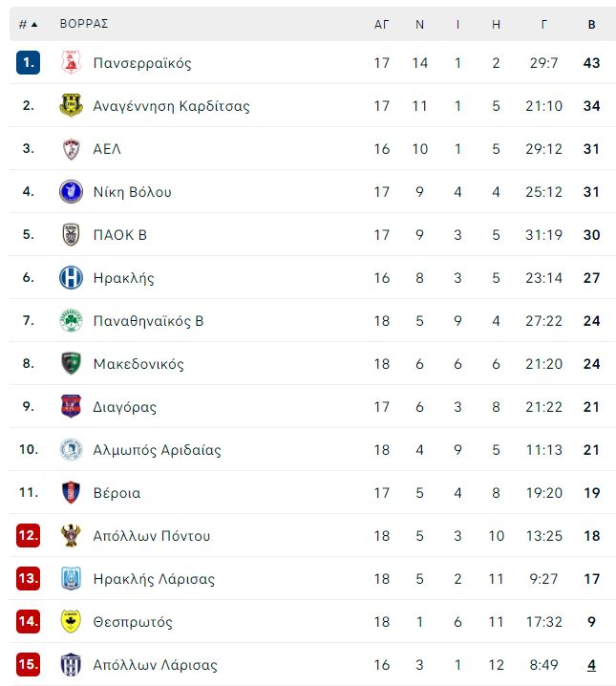The height and width of the screenshot is (686, 616).
Task: Open the ΑΕΛ club crest
Action: click(x=71, y=149)
